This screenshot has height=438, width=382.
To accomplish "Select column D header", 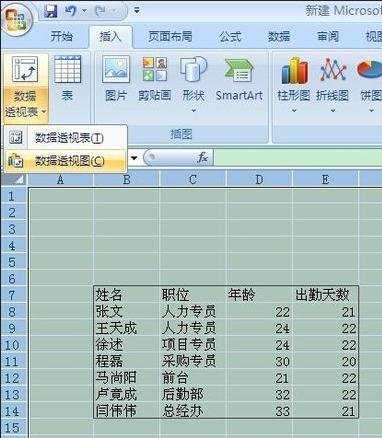I will (x=259, y=180).
